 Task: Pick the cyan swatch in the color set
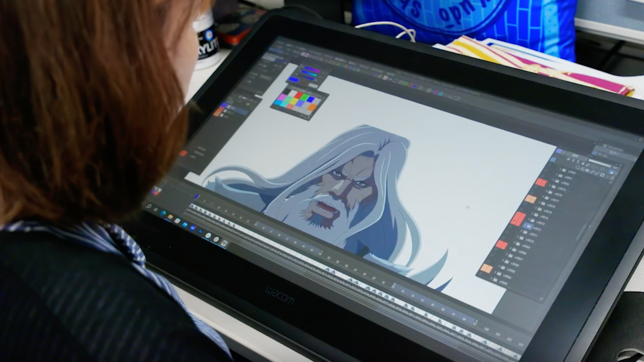coord(283,104)
